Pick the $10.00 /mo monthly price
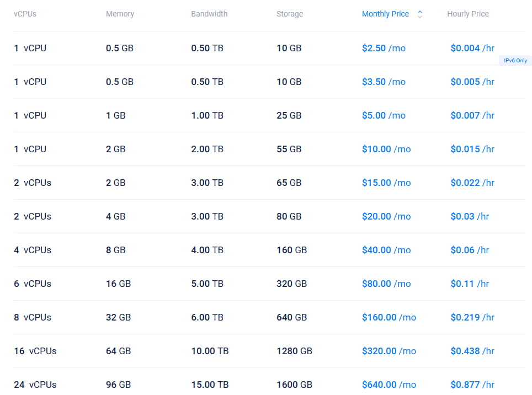Screen dimensions: 532x395 pyautogui.click(x=386, y=149)
